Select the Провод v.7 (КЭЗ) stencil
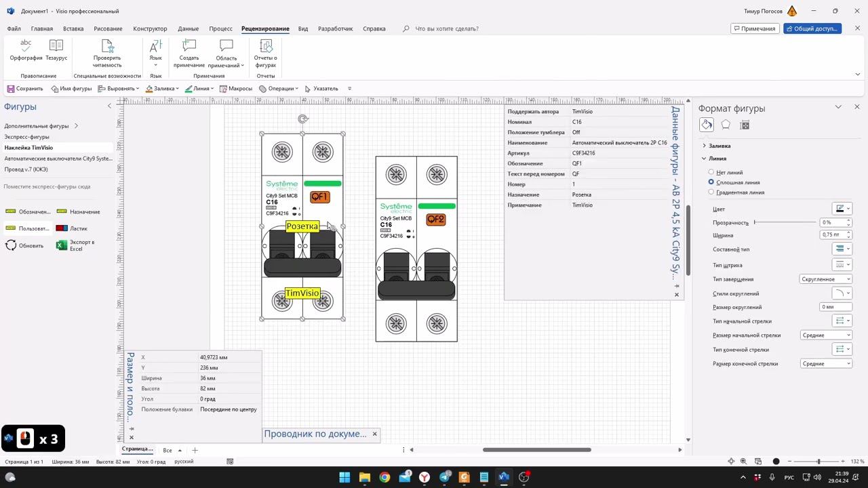The width and height of the screenshot is (868, 488). coord(26,169)
